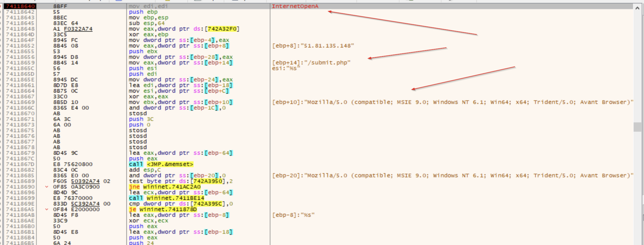Click the comment [ebp-8]:"%s"
This screenshot has height=245, width=644.
pyautogui.click(x=293, y=215)
